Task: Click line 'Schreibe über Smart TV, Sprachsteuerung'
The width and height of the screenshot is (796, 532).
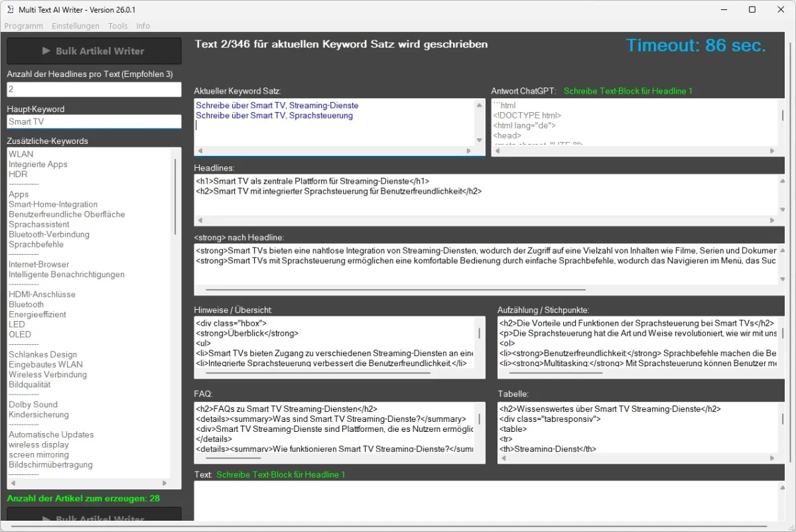Action: pyautogui.click(x=275, y=115)
